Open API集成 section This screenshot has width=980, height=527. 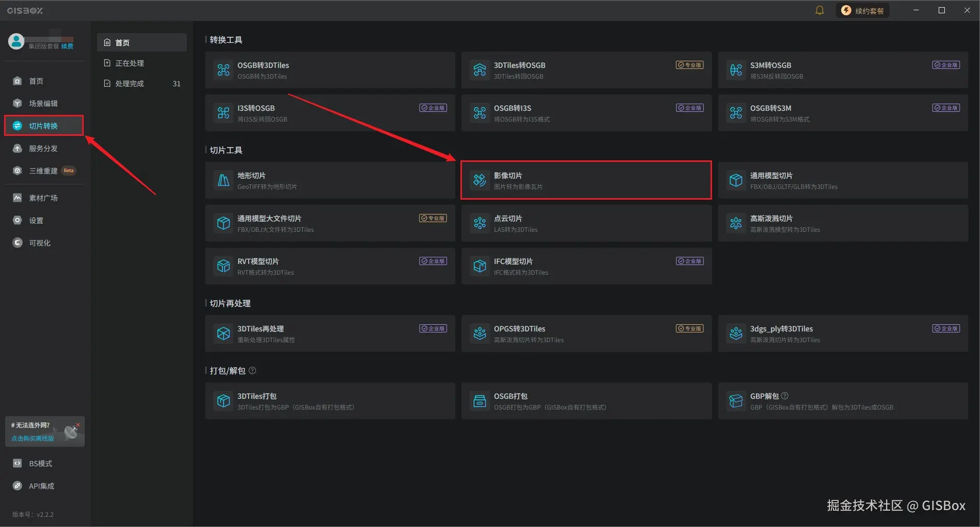click(x=44, y=486)
